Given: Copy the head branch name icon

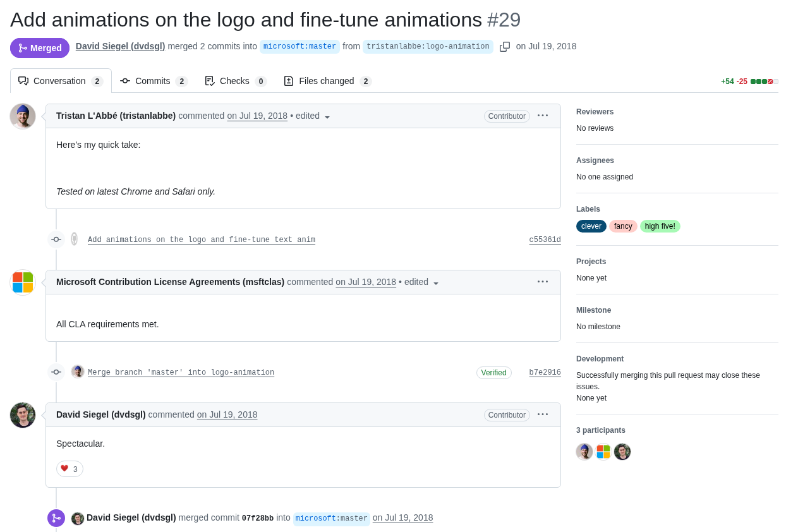Looking at the screenshot, I should click(505, 47).
